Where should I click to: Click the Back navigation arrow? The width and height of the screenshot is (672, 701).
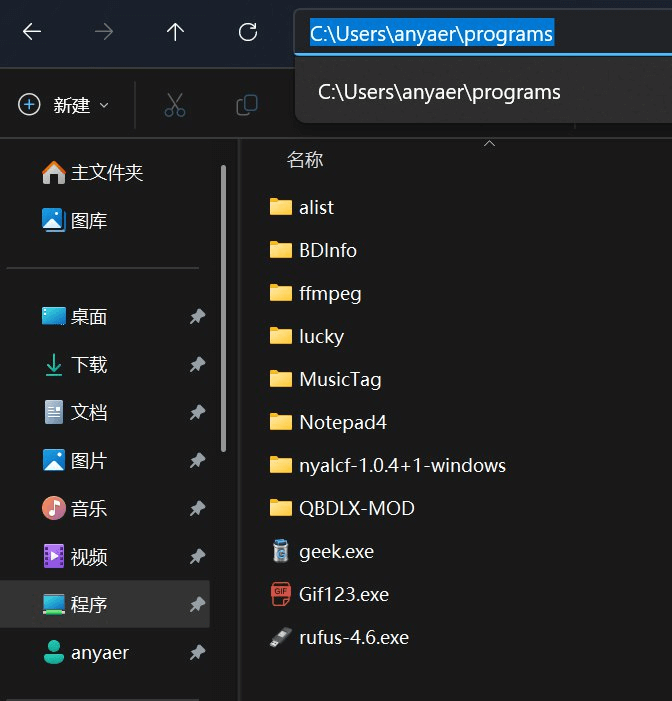pyautogui.click(x=32, y=32)
